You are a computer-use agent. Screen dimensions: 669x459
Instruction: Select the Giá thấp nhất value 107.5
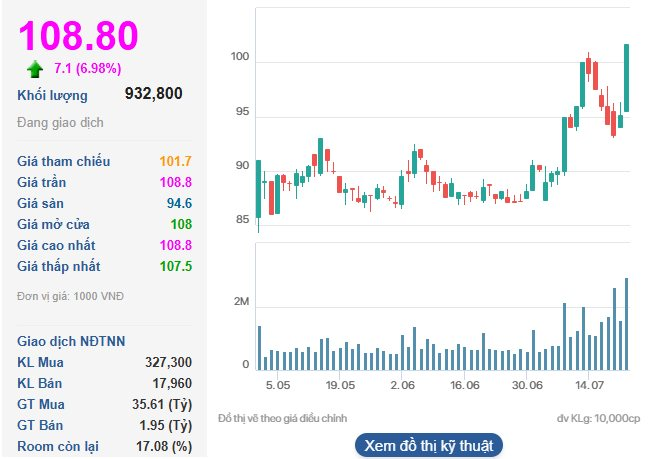[175, 266]
